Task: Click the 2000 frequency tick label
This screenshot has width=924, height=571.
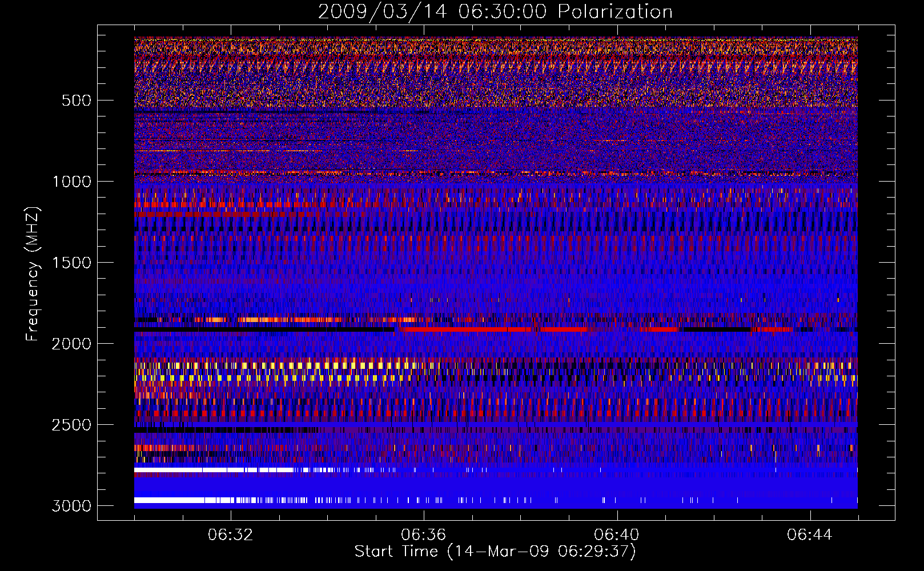Action: (x=71, y=344)
